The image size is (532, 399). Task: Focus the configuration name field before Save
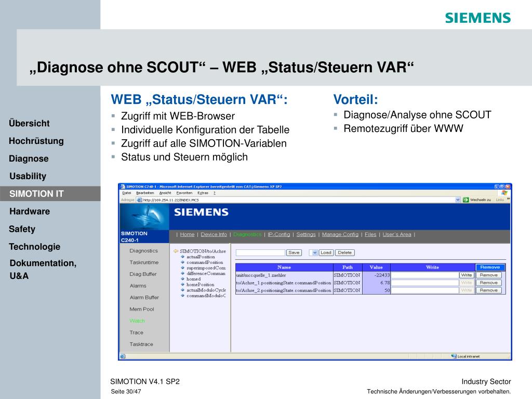260,253
